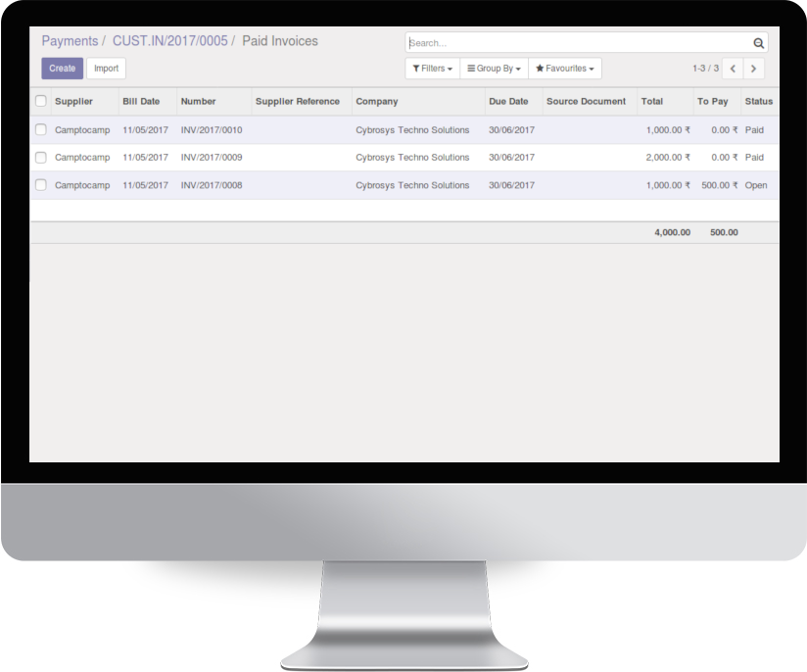Toggle the select-all header checkbox

tap(41, 101)
